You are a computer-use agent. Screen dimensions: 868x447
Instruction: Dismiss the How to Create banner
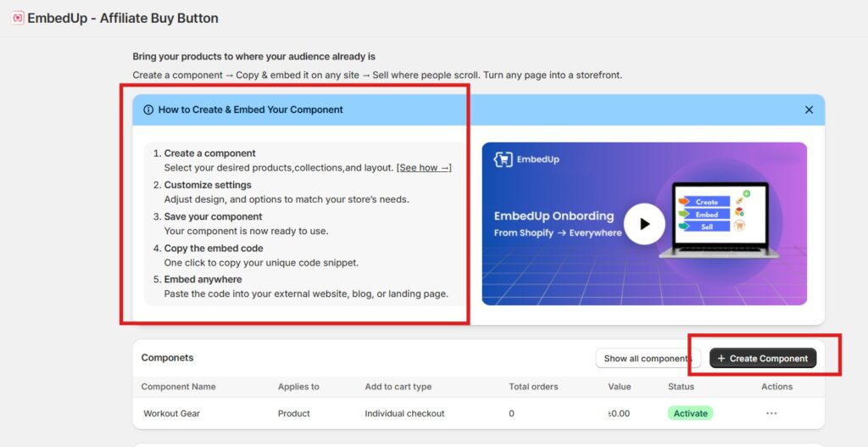(809, 109)
